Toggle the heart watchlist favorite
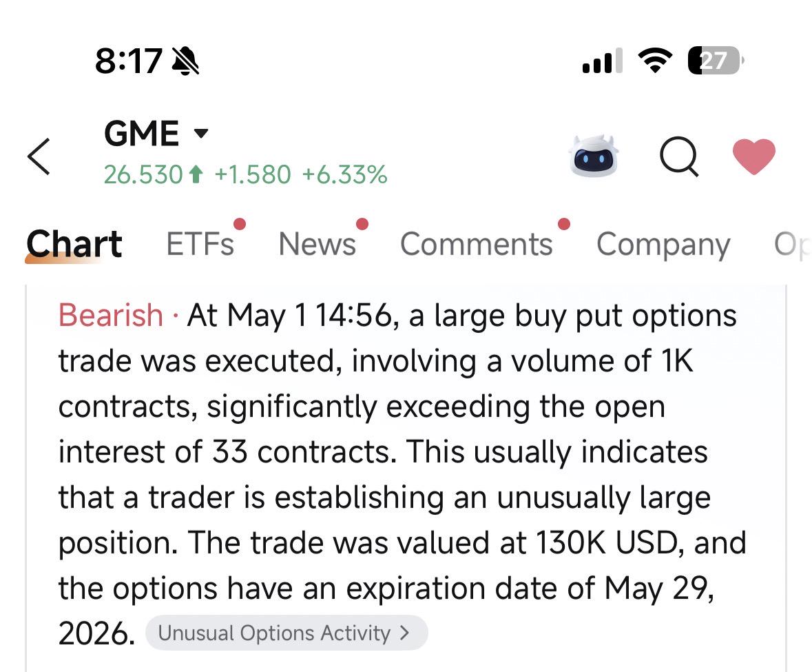Viewport: 812px width, 672px height. (753, 156)
